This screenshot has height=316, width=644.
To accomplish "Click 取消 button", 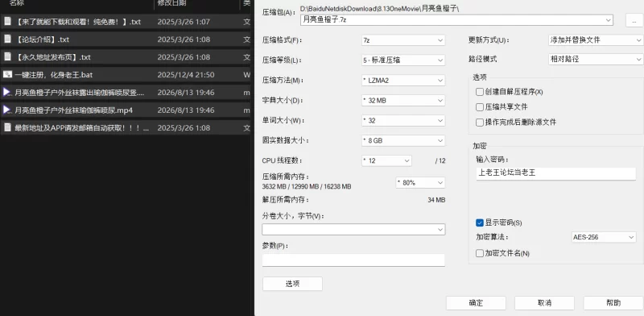I will click(545, 303).
